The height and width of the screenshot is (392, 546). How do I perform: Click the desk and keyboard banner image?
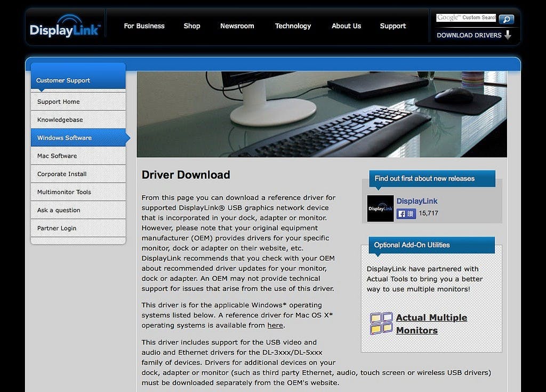point(322,114)
